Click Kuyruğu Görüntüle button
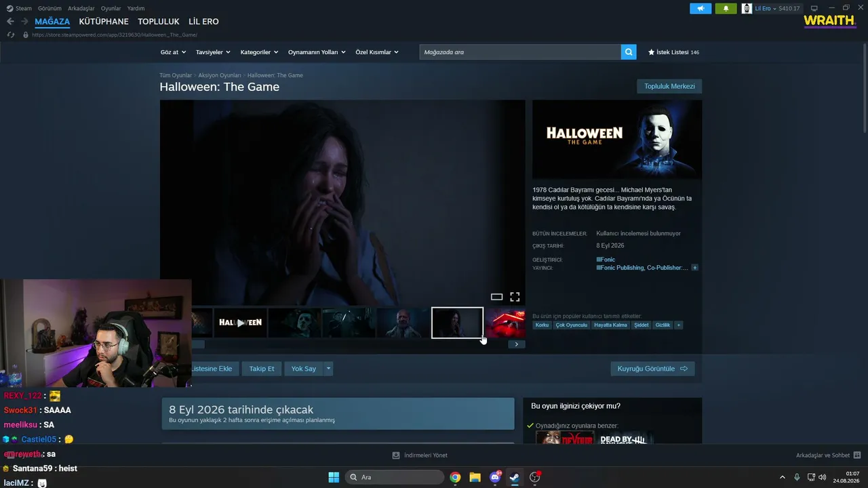Screen dimensions: 868x488 coord(652,369)
